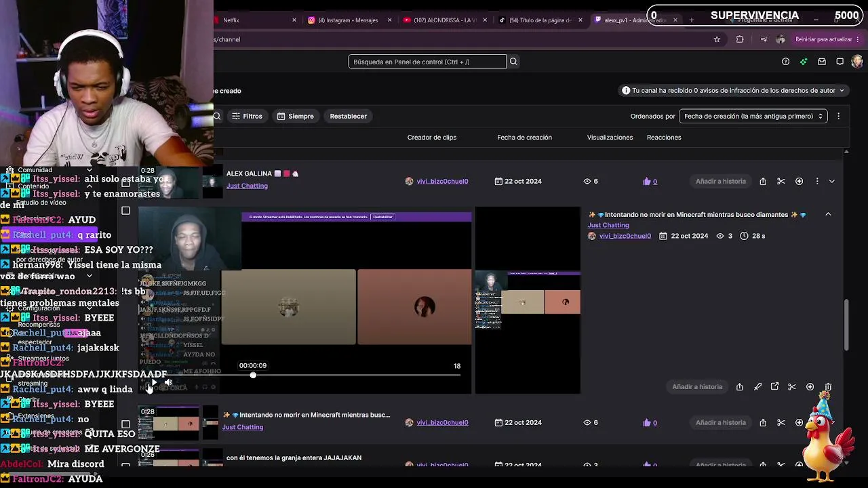Viewport: 868px width, 488px height.
Task: Click the dashboard search input field
Action: click(x=427, y=62)
